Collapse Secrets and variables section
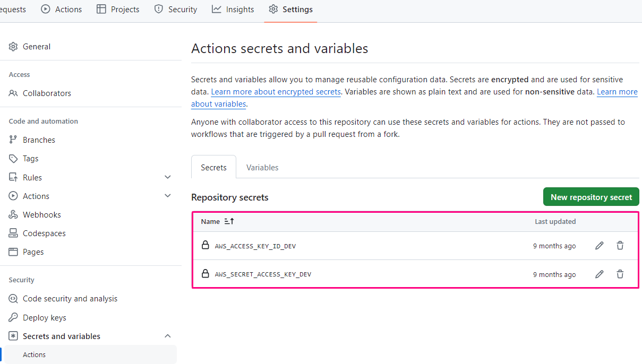 [168, 336]
